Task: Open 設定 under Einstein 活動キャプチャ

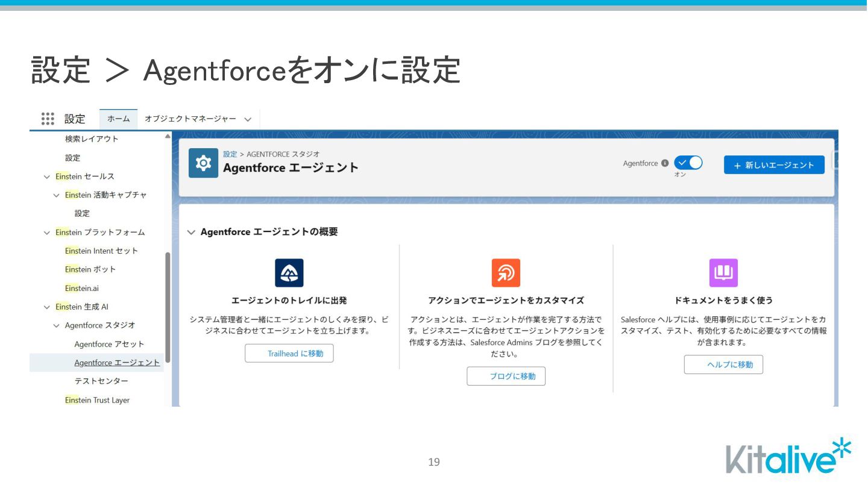Action: [82, 213]
